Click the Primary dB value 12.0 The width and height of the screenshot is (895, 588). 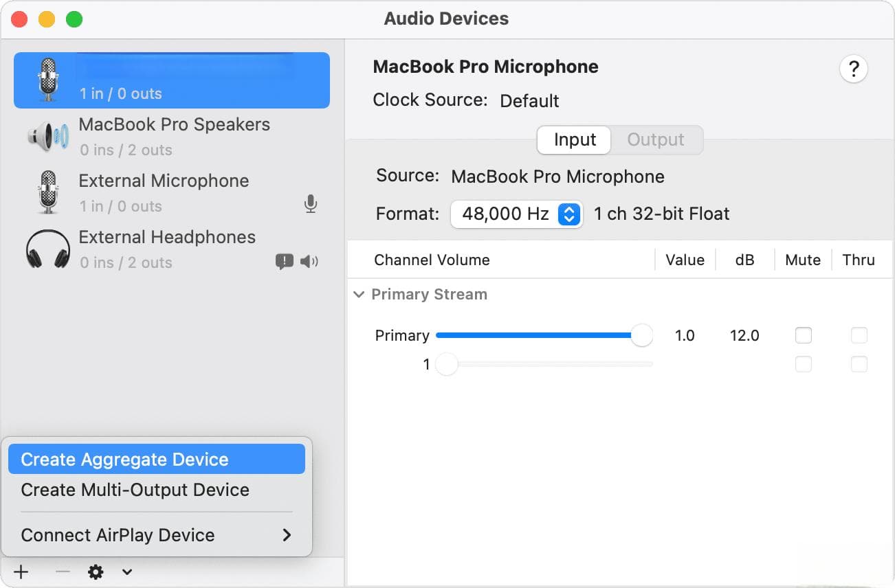point(744,335)
